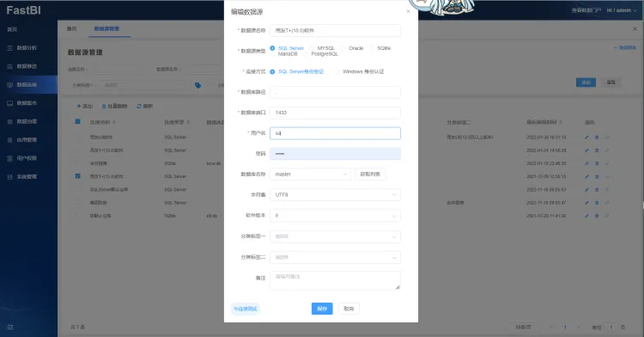
Task: Click the trash delete icon on the first table row
Action: (597, 138)
